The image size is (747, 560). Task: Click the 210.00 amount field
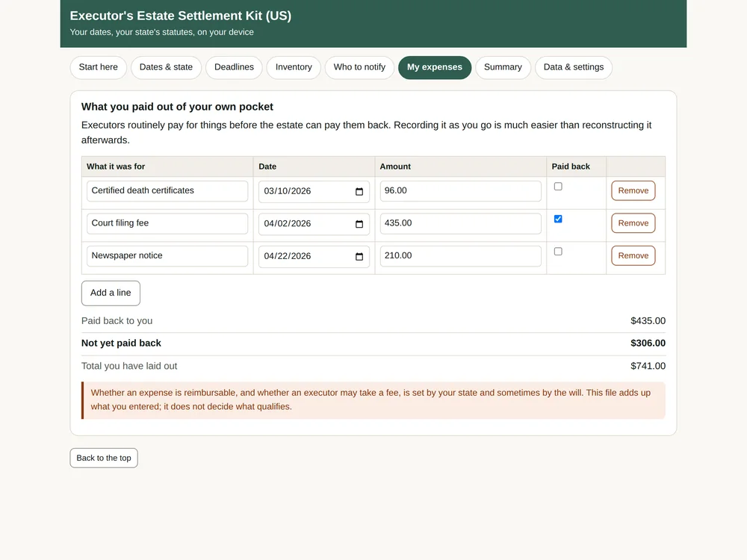460,255
